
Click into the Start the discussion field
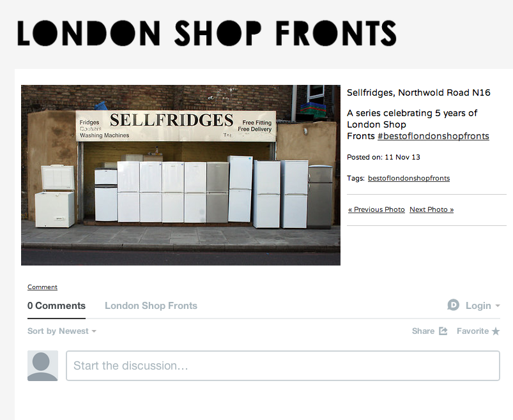click(282, 366)
